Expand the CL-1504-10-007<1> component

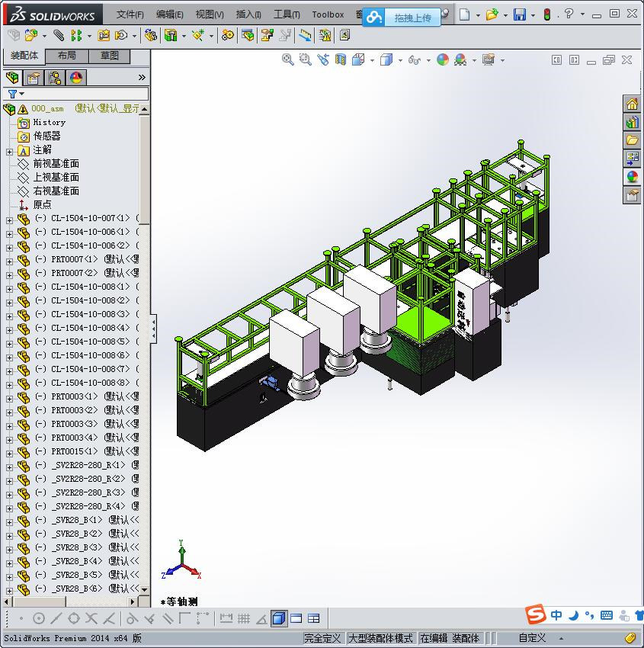9,220
